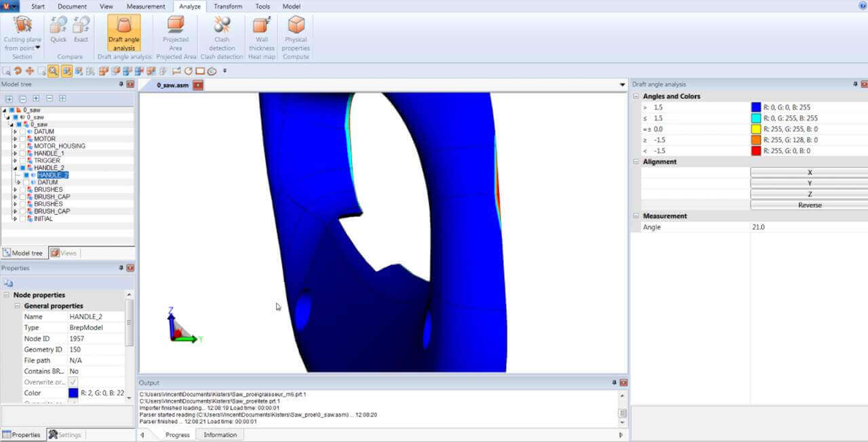The image size is (868, 442).
Task: Pin the Properties panel
Action: click(x=121, y=268)
